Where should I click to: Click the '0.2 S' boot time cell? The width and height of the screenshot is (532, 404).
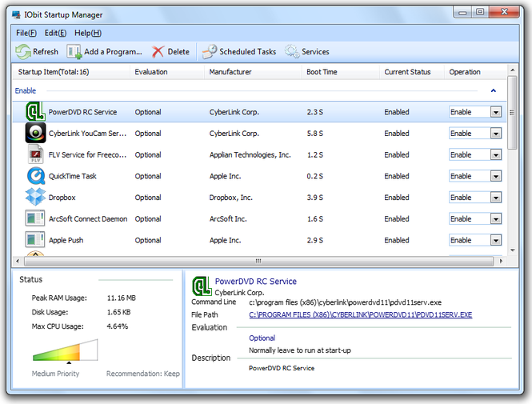coord(315,176)
